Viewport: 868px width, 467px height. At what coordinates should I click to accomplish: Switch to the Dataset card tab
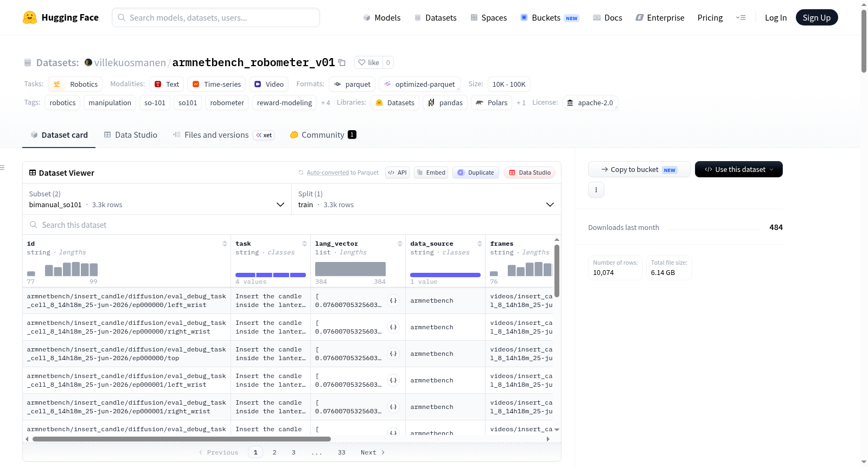tap(59, 135)
